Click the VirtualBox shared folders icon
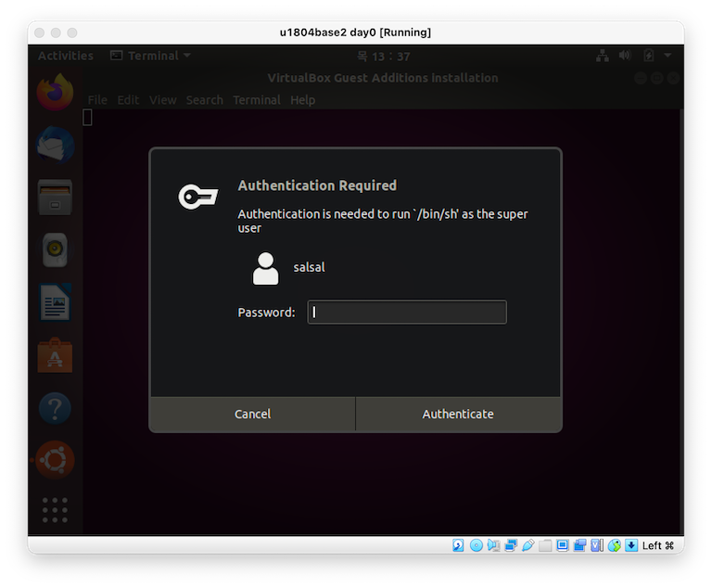The height and width of the screenshot is (588, 712). [545, 545]
